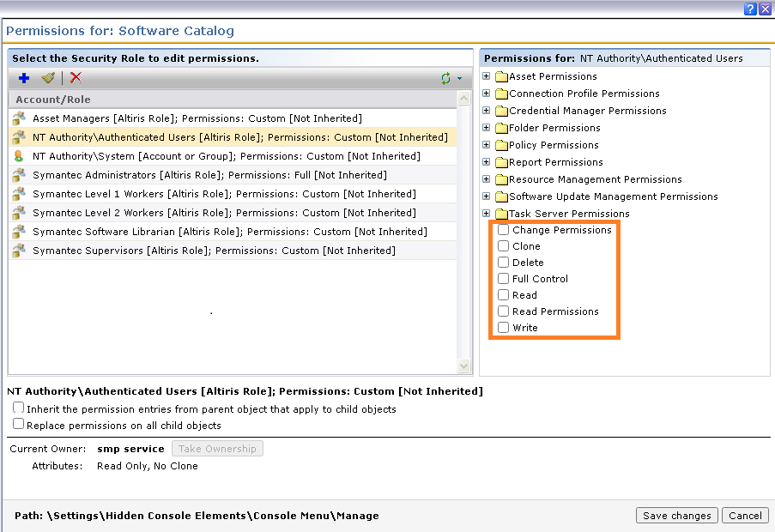
Task: Click the broom edit icon in toolbar
Action: [48, 78]
